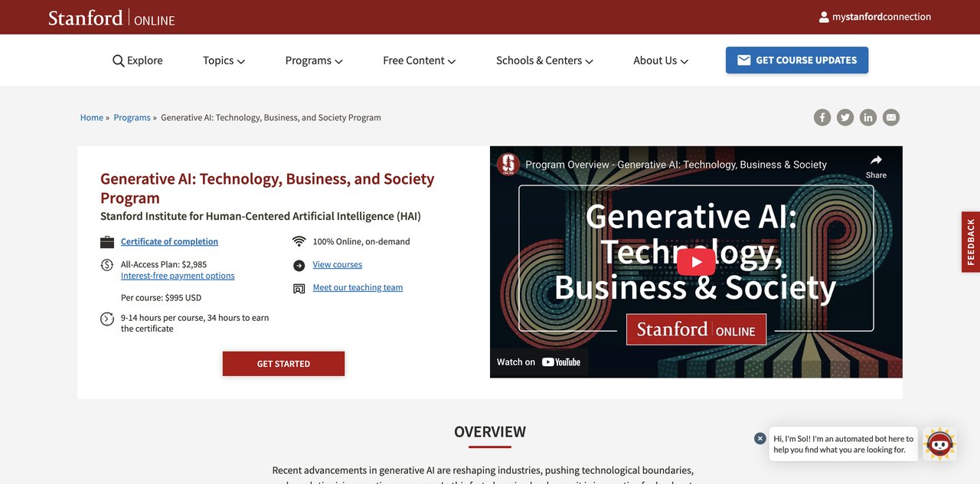
Task: Open the Certificate of completion link
Action: (169, 241)
